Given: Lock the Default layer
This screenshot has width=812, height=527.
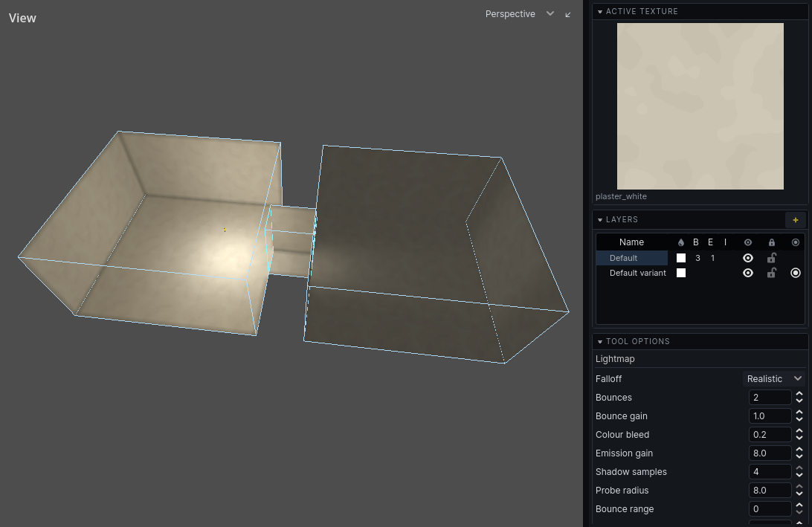Looking at the screenshot, I should [772, 258].
